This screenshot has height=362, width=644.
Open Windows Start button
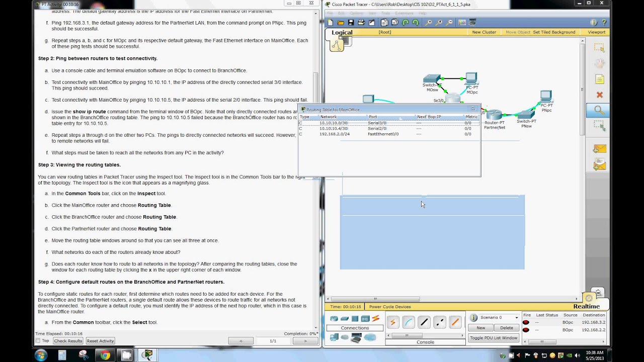tap(41, 355)
